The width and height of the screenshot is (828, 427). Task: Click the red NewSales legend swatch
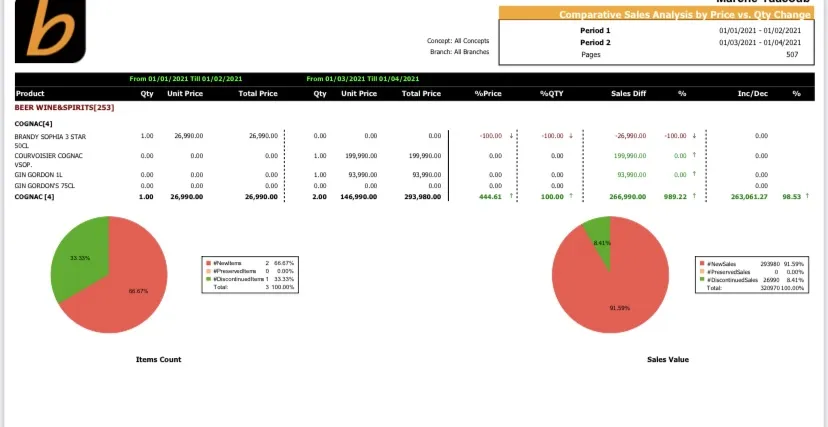point(702,263)
